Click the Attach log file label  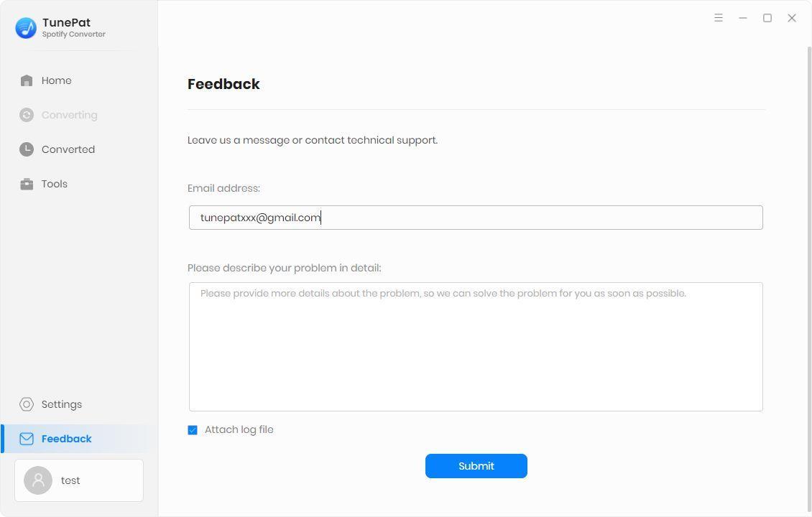click(239, 429)
